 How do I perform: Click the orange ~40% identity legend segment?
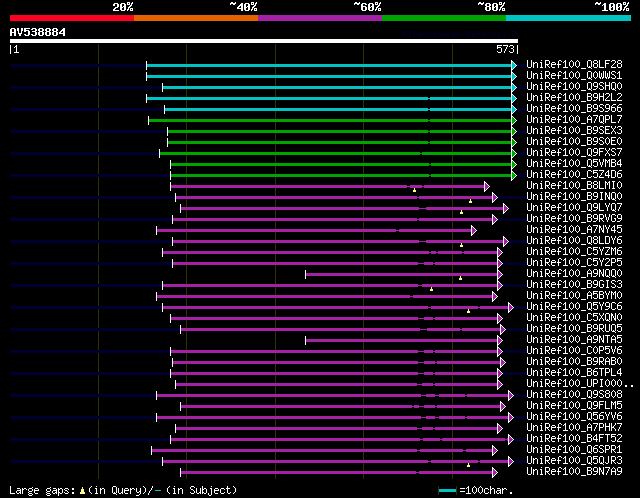pos(196,18)
